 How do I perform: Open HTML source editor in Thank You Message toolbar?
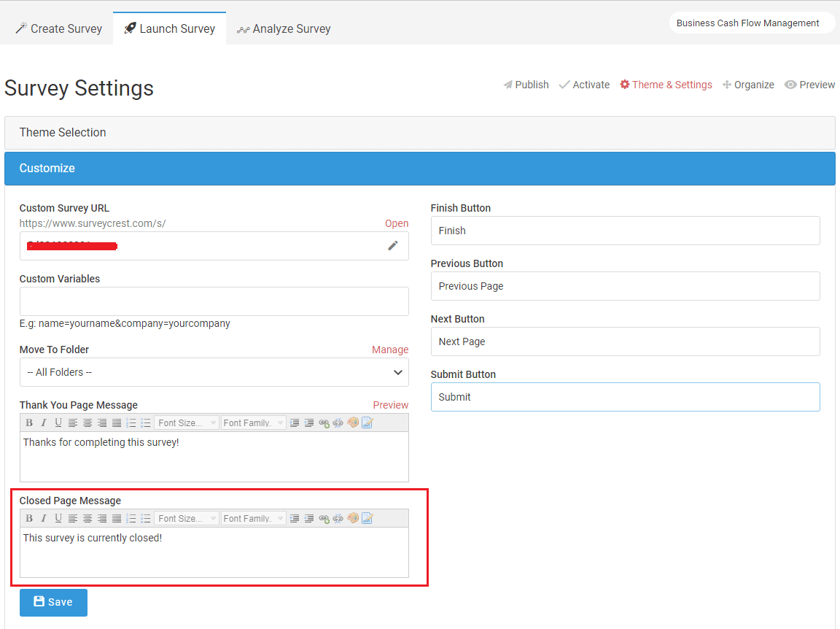tap(367, 423)
